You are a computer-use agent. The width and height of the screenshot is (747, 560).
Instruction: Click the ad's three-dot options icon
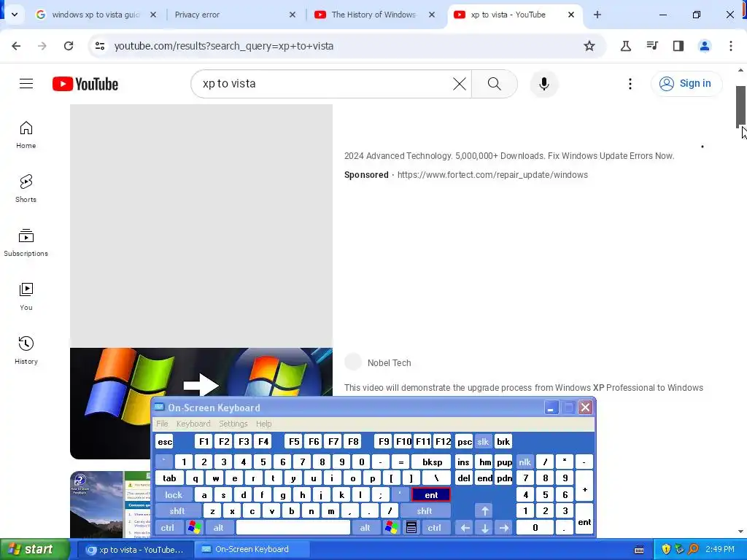(x=703, y=147)
